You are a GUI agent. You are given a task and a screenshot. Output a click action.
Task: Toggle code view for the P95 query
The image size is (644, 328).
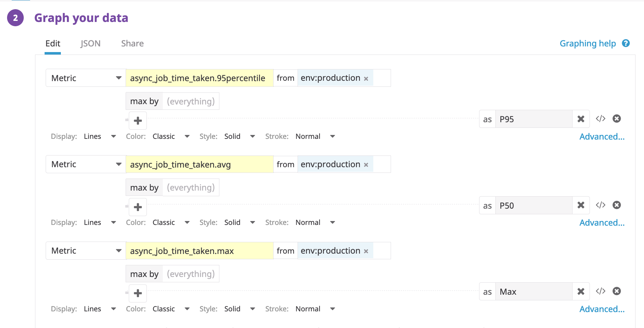click(600, 119)
